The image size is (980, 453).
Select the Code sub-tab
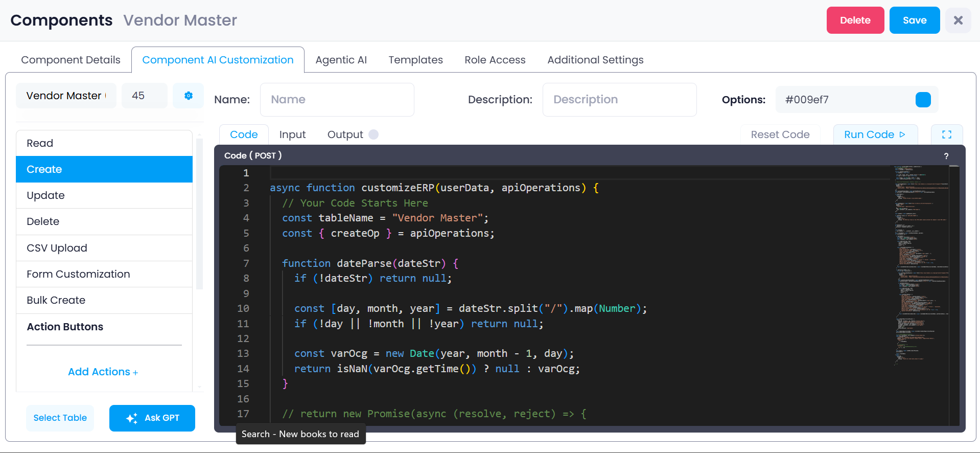[x=244, y=134]
